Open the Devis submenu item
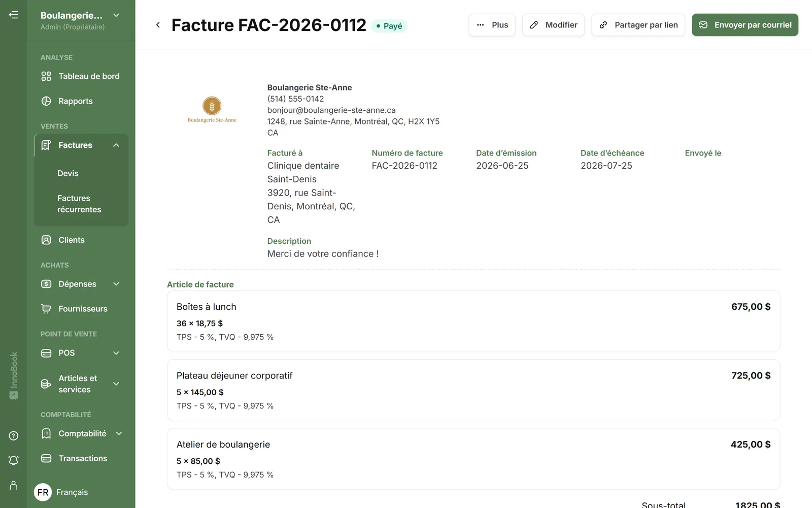 (x=68, y=173)
